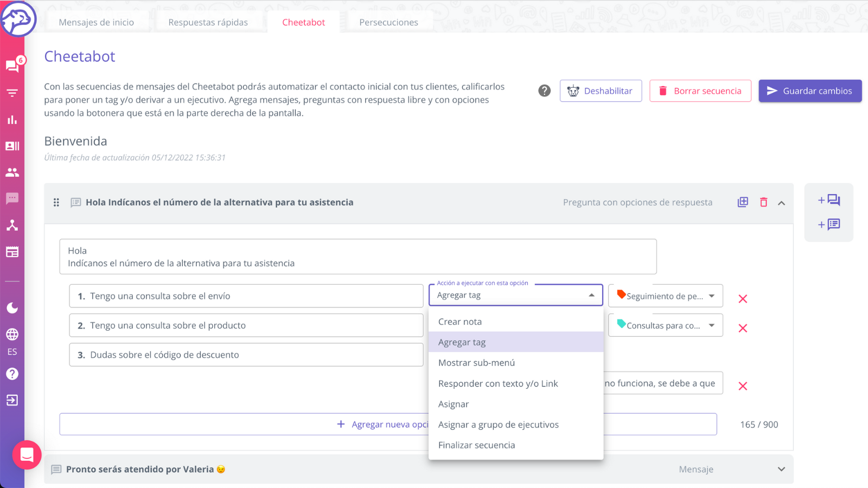Open the users group sidebar icon
This screenshot has height=488, width=868.
coord(12,172)
